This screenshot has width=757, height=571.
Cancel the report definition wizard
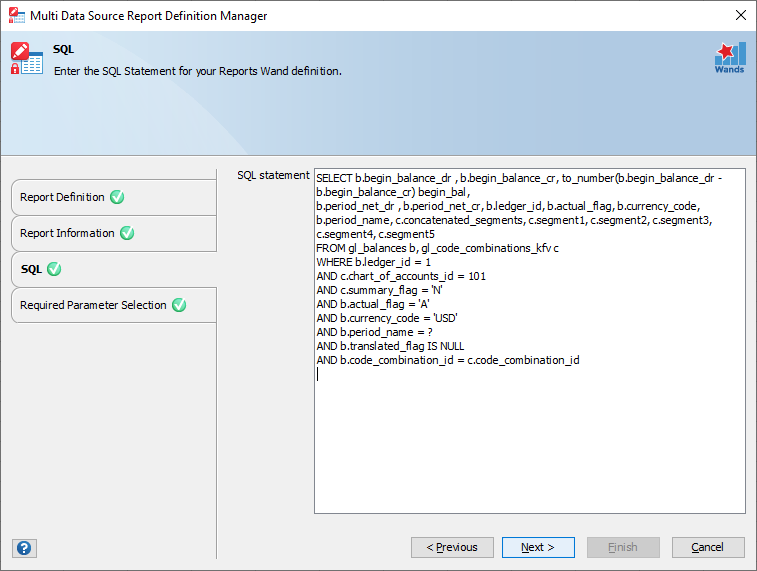coord(708,547)
